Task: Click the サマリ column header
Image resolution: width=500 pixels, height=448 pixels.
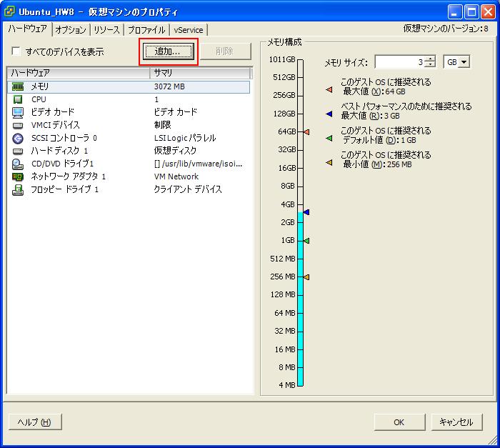Action: pyautogui.click(x=200, y=73)
